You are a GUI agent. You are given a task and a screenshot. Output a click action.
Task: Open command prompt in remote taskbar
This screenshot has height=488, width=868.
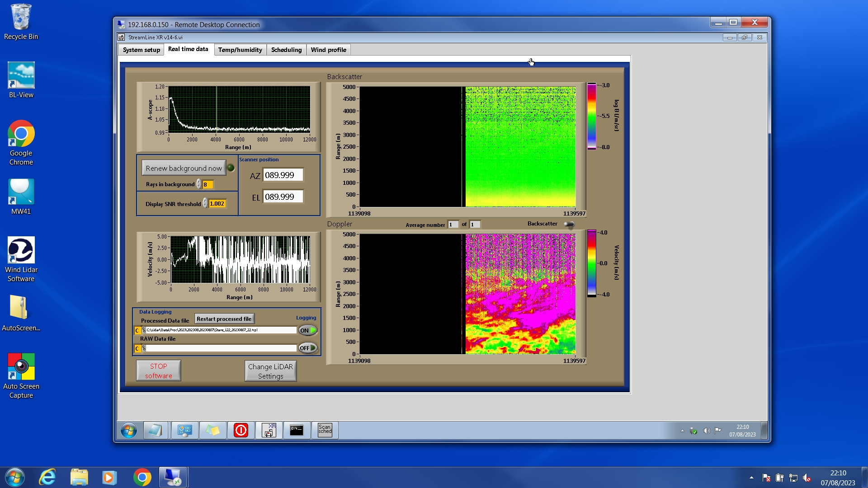(x=297, y=430)
